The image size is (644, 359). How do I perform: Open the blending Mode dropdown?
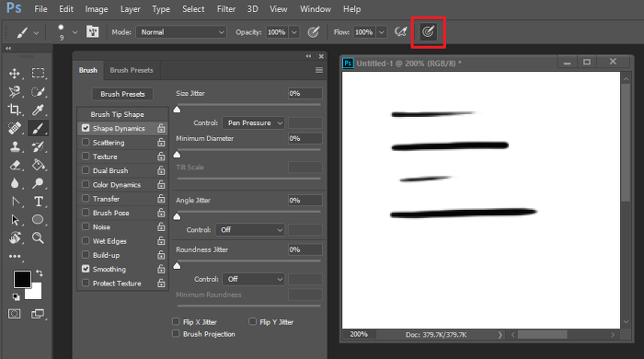tap(181, 32)
